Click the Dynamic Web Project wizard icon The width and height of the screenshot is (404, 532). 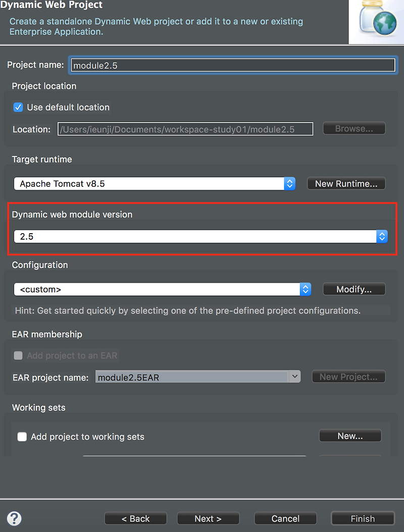(x=376, y=22)
